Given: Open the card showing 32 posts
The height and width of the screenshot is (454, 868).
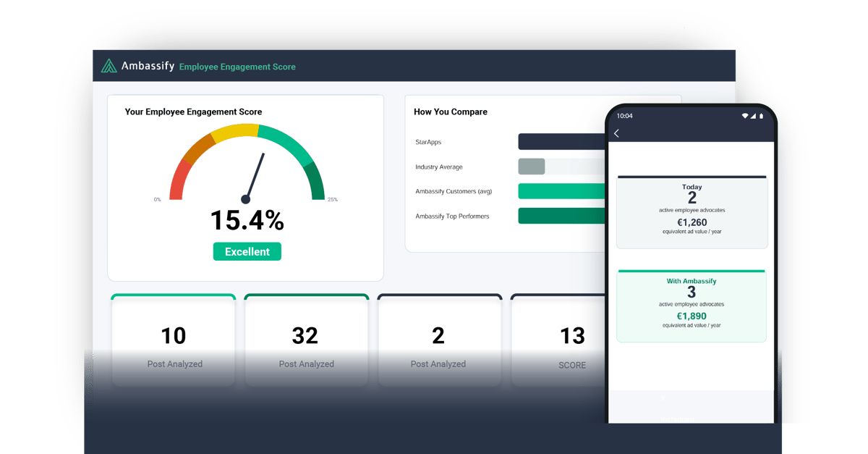Looking at the screenshot, I should 307,340.
